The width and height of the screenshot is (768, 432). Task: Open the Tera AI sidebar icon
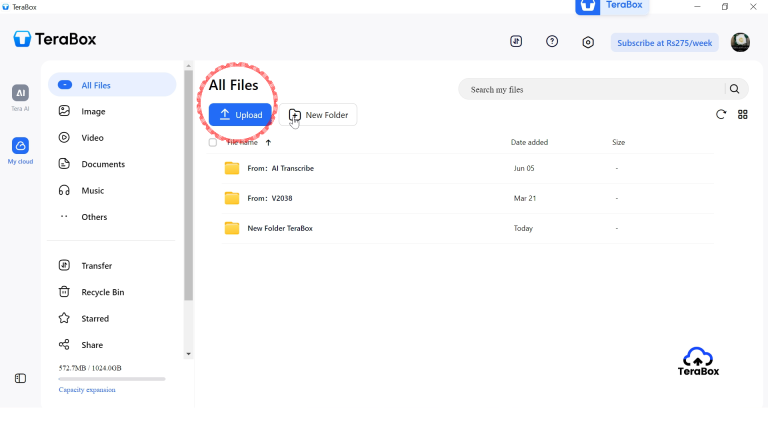click(x=20, y=93)
